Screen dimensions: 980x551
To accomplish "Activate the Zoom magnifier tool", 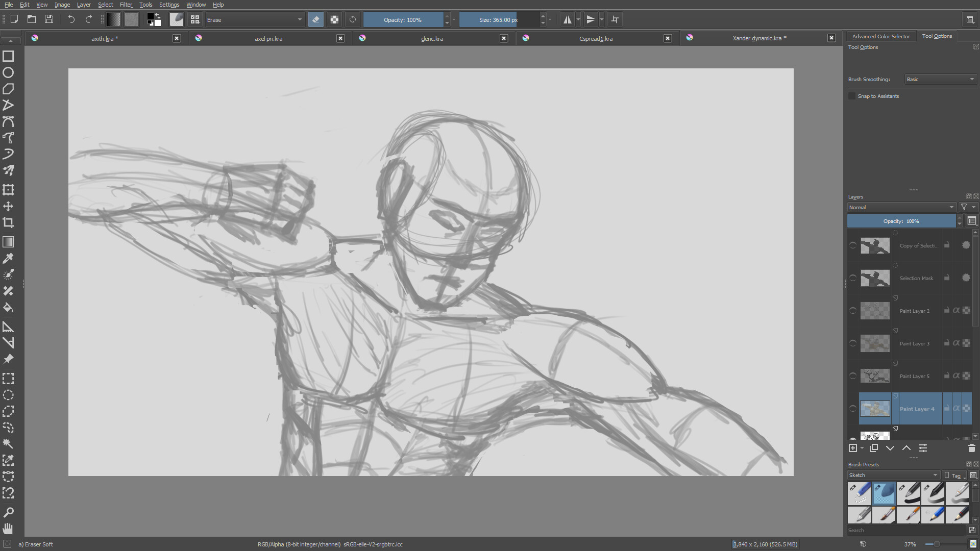I will [8, 512].
